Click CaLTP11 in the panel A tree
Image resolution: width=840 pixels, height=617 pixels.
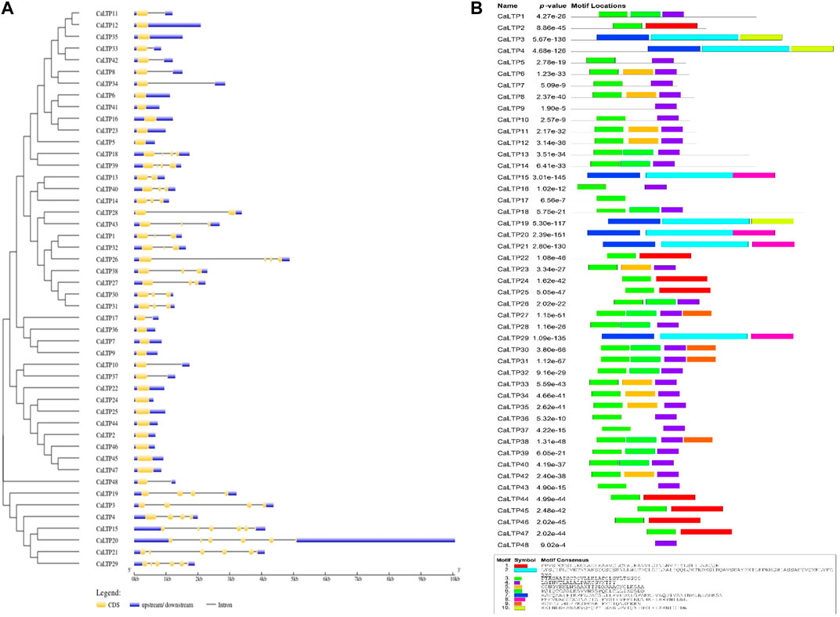click(107, 13)
